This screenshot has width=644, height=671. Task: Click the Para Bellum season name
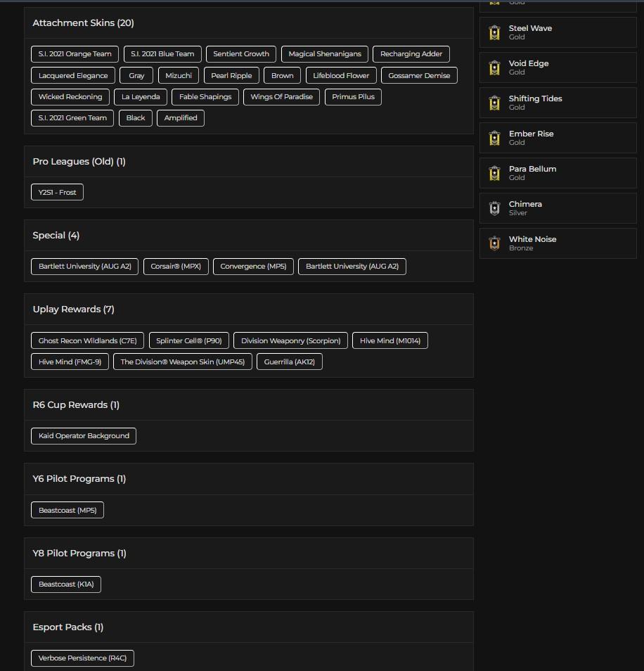(x=532, y=169)
